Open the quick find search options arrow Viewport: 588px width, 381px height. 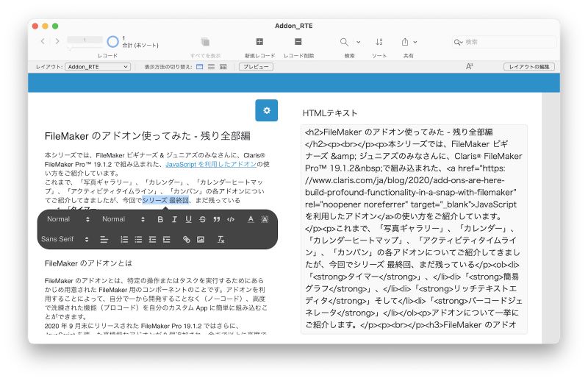(458, 42)
